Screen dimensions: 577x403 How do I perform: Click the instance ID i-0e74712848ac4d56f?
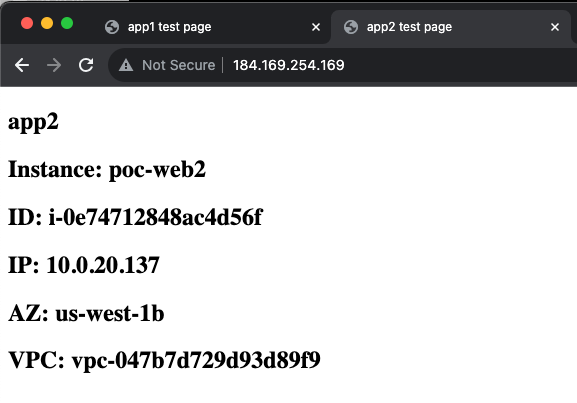point(156,217)
